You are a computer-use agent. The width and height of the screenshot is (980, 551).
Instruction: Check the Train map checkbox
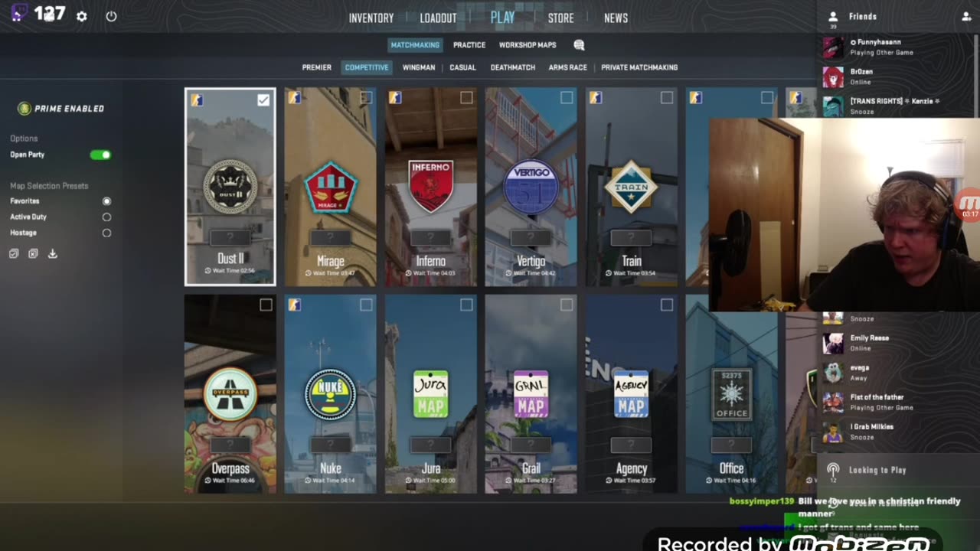[667, 98]
